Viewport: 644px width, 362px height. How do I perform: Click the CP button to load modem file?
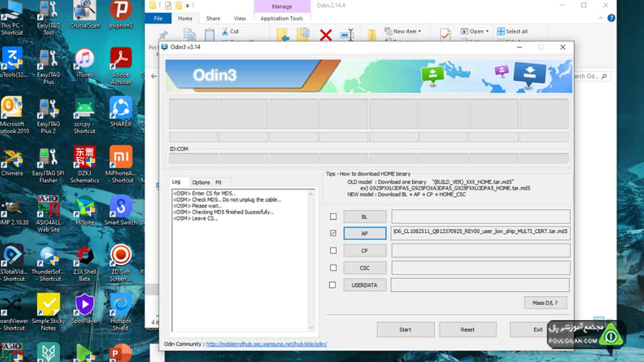click(x=364, y=251)
